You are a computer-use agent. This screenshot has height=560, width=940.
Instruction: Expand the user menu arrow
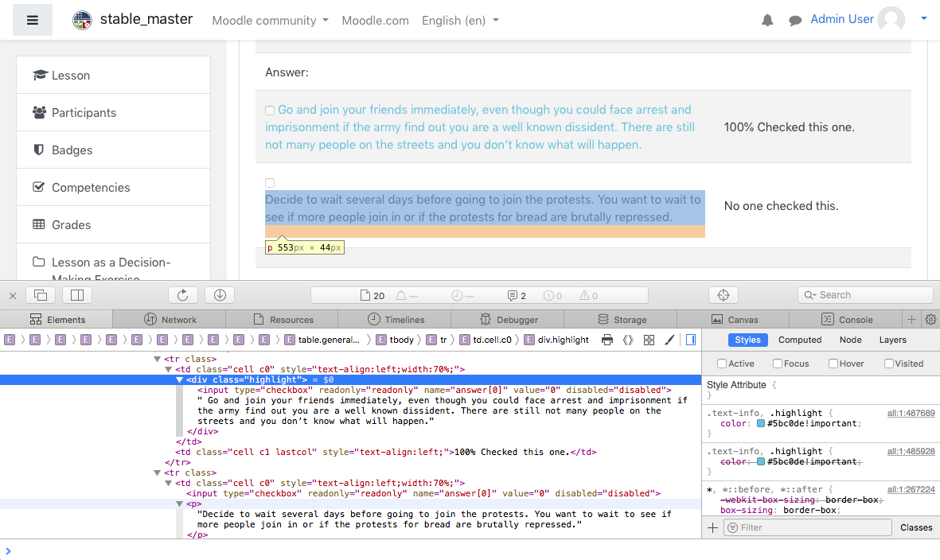pyautogui.click(x=924, y=18)
